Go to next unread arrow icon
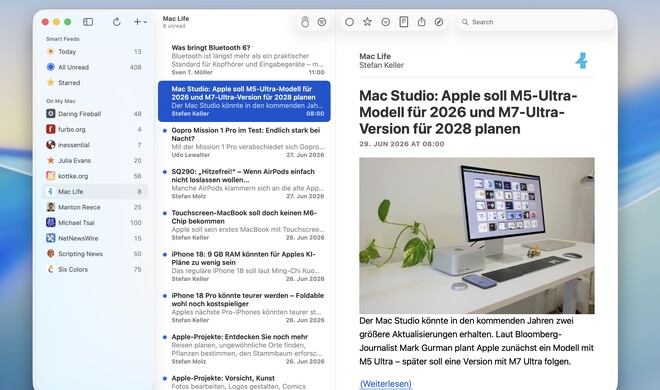660x390 pixels. [386, 22]
